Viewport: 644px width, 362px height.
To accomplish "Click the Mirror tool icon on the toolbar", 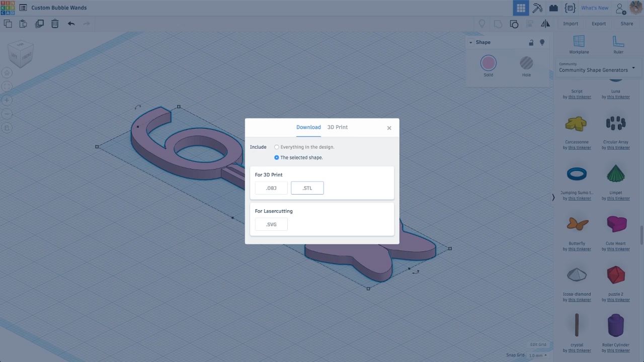I will (x=545, y=24).
